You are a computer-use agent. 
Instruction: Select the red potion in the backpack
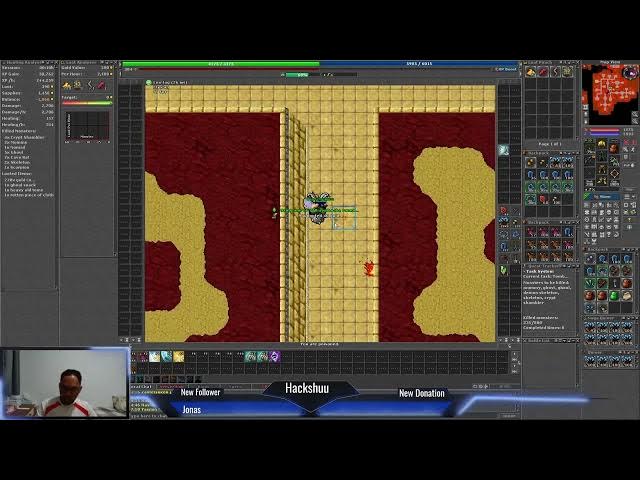pos(591,296)
